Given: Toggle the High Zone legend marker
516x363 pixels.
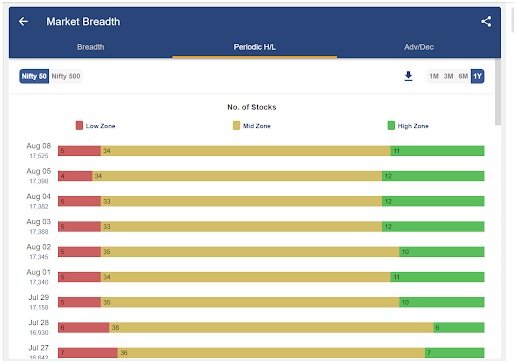Looking at the screenshot, I should click(391, 126).
